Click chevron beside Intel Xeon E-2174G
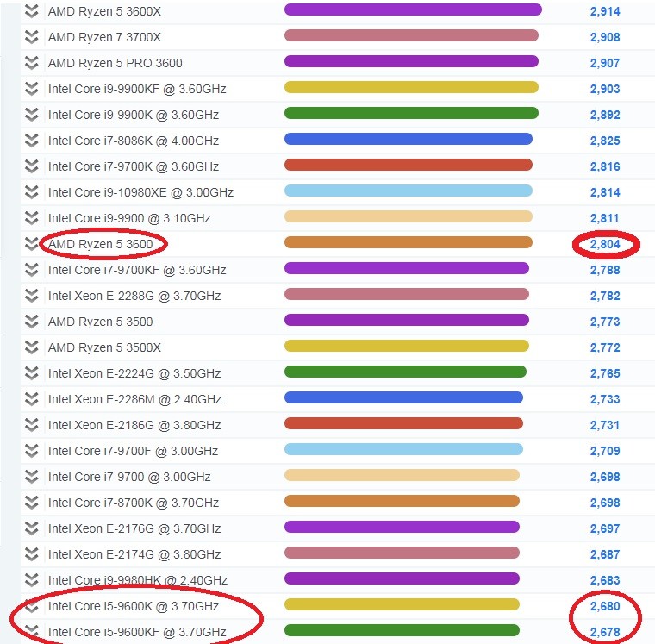Screen dimensions: 655x644 (31, 554)
